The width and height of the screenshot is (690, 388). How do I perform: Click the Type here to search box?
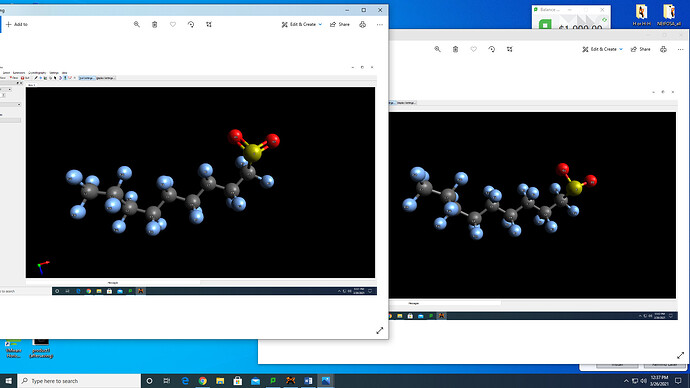pos(79,381)
